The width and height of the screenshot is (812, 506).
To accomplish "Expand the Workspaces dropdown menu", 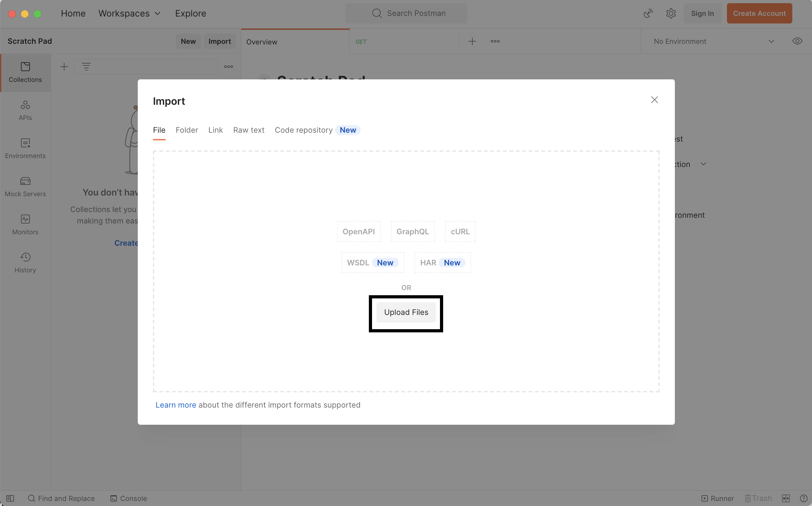I will pos(130,13).
